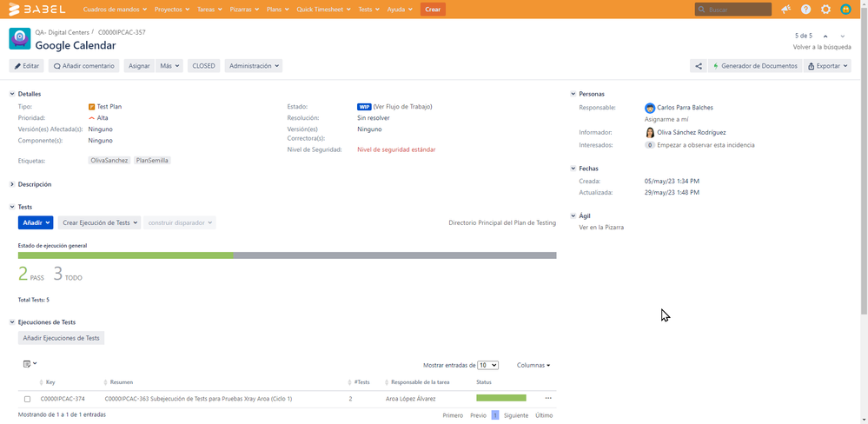Collapse the Fechas section
The width and height of the screenshot is (868, 424).
click(573, 169)
